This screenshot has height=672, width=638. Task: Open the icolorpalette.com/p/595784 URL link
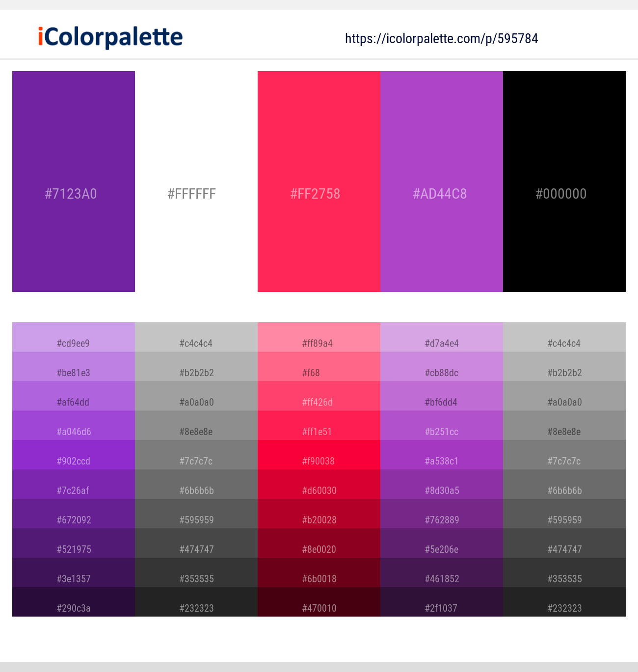(x=441, y=38)
